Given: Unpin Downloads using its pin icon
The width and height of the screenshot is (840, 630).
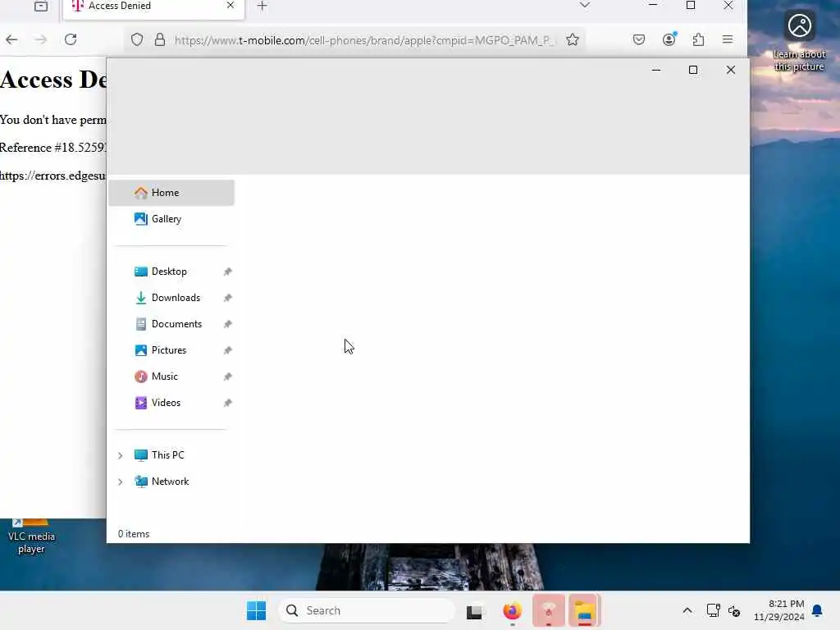Looking at the screenshot, I should click(x=228, y=298).
